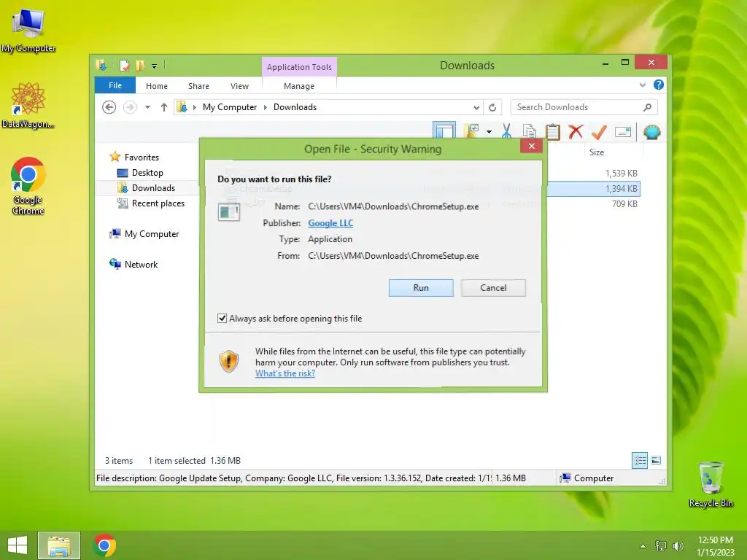Screen dimensions: 747x560
Task: Click My Computer in the address bar
Action: [230, 107]
